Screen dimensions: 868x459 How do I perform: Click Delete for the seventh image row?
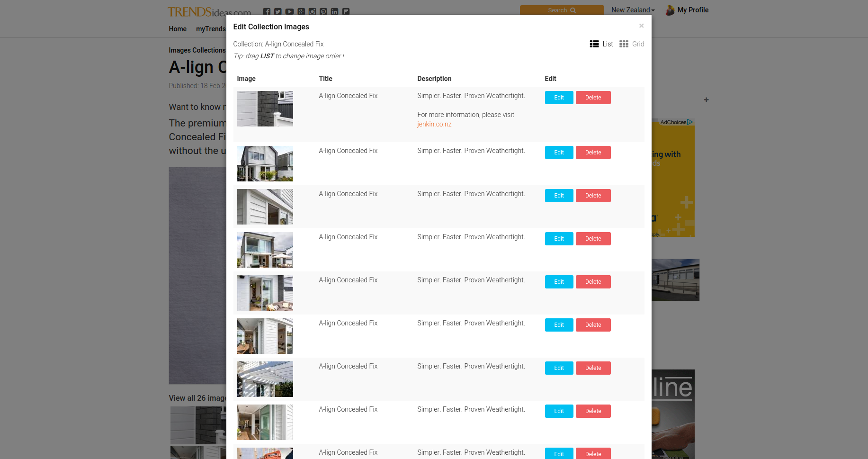pyautogui.click(x=593, y=368)
